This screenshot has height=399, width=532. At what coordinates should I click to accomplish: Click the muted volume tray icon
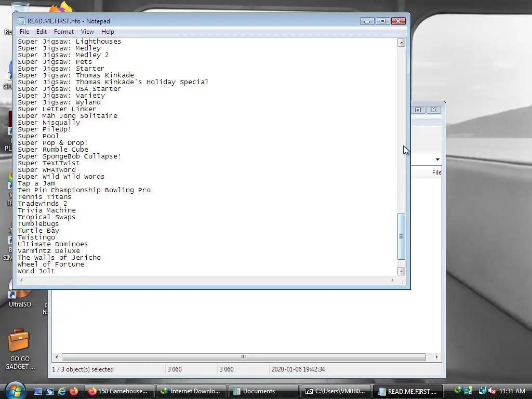pyautogui.click(x=491, y=391)
